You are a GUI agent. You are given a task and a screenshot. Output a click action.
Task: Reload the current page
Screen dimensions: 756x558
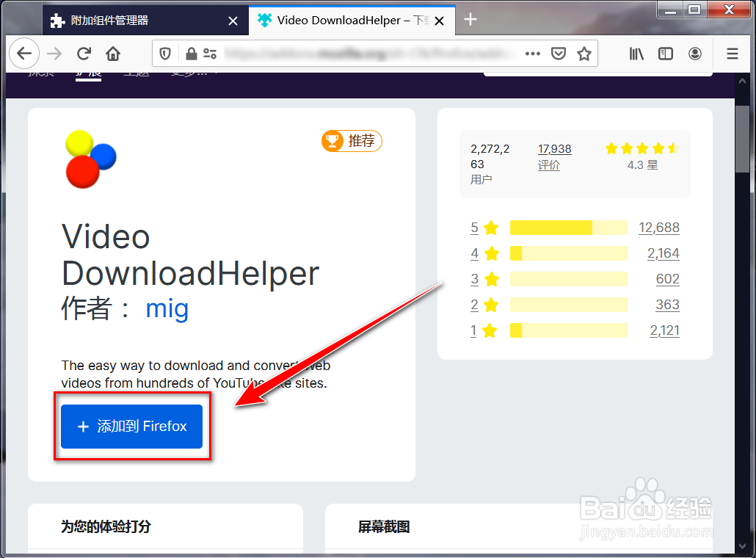pos(84,54)
